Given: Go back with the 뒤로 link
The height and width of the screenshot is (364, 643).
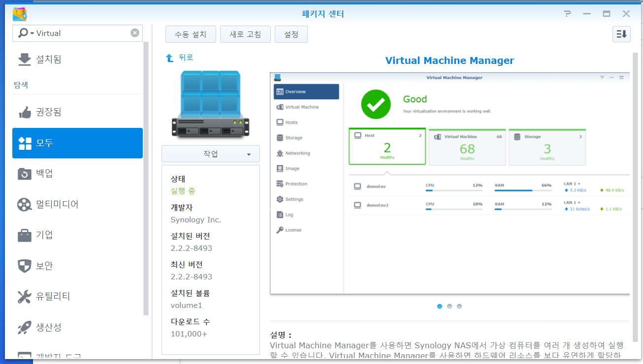Looking at the screenshot, I should coord(186,58).
